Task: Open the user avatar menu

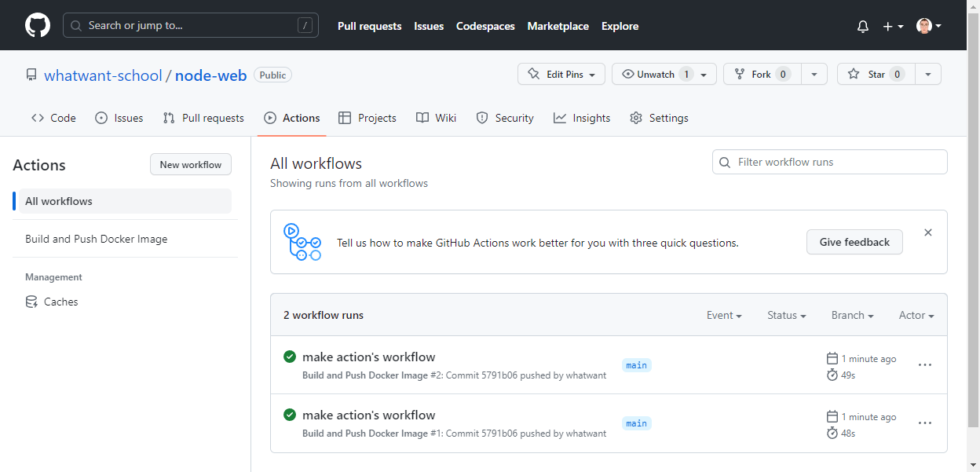Action: [x=929, y=26]
